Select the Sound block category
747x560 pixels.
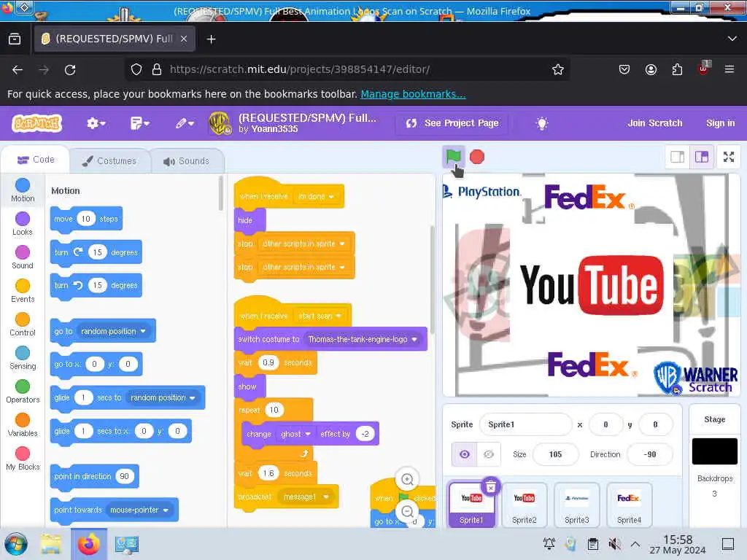(23, 257)
